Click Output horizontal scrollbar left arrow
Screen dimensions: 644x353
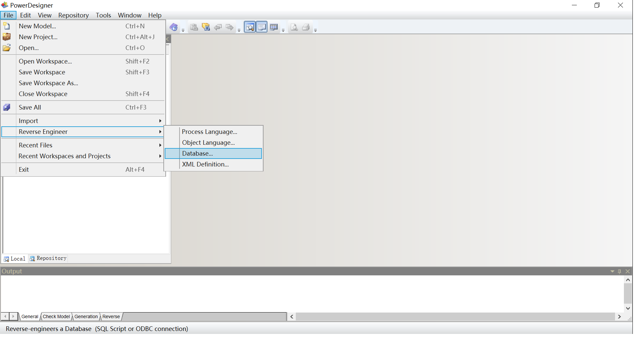pos(292,316)
